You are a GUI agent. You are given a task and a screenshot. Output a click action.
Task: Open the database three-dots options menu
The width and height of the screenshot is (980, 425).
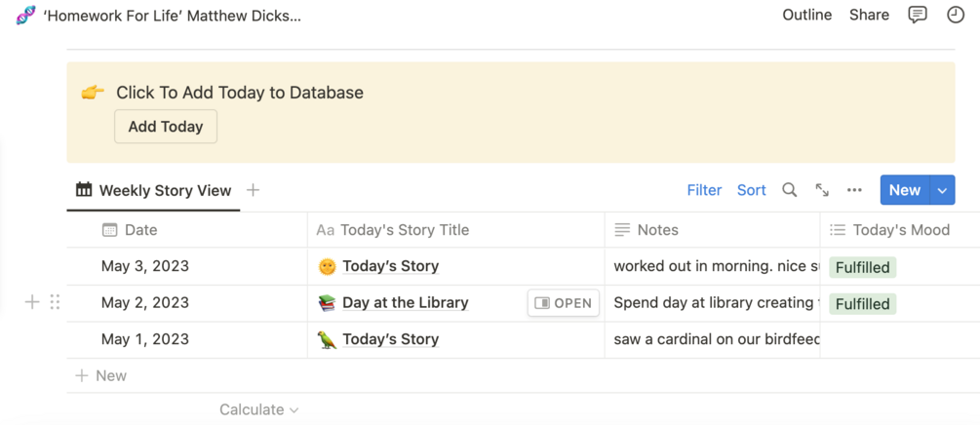[854, 190]
